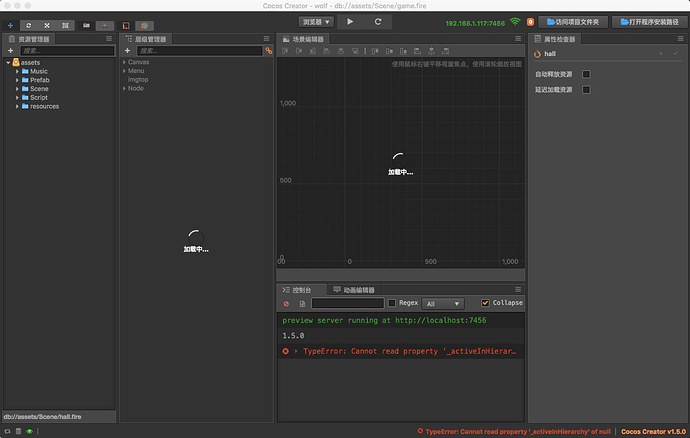Image resolution: width=690 pixels, height=438 pixels.
Task: Select the hierarchy manager tab
Action: [x=146, y=39]
